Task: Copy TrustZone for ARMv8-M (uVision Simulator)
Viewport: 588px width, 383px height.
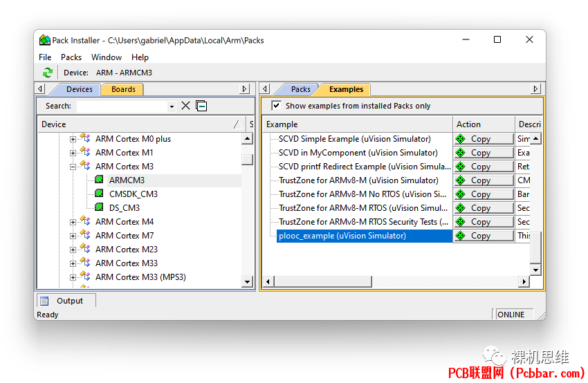Action: click(484, 180)
